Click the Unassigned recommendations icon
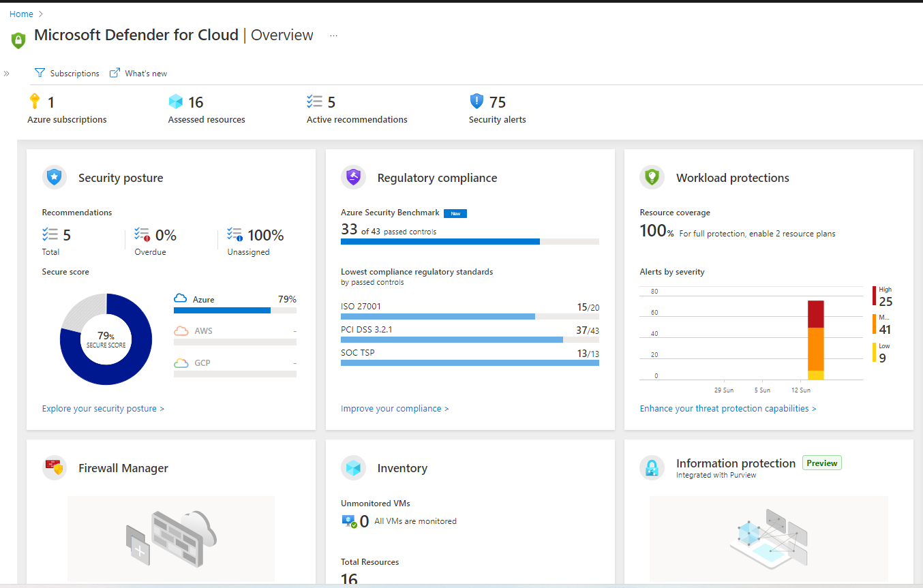The height and width of the screenshot is (588, 923). [x=234, y=235]
